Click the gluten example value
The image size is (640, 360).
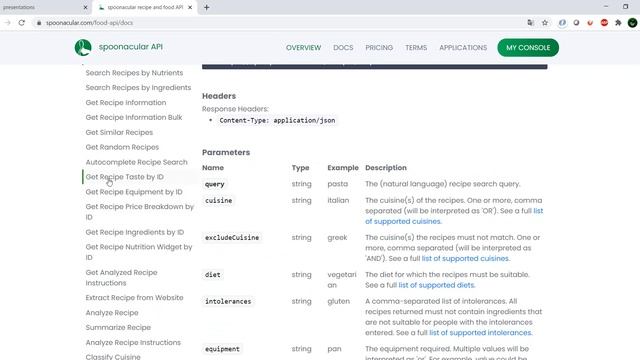pyautogui.click(x=338, y=301)
